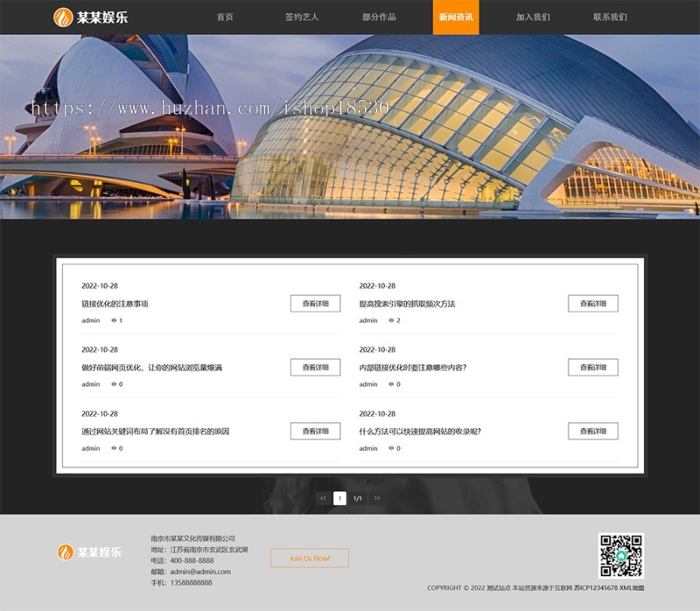700x611 pixels.
Task: Click the views eye icon for 通过网站关键词布局
Action: point(114,448)
